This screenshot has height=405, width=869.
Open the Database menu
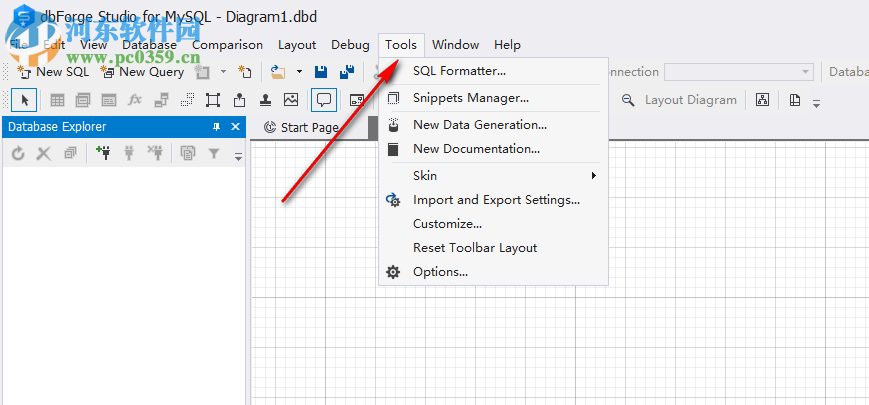[x=150, y=45]
